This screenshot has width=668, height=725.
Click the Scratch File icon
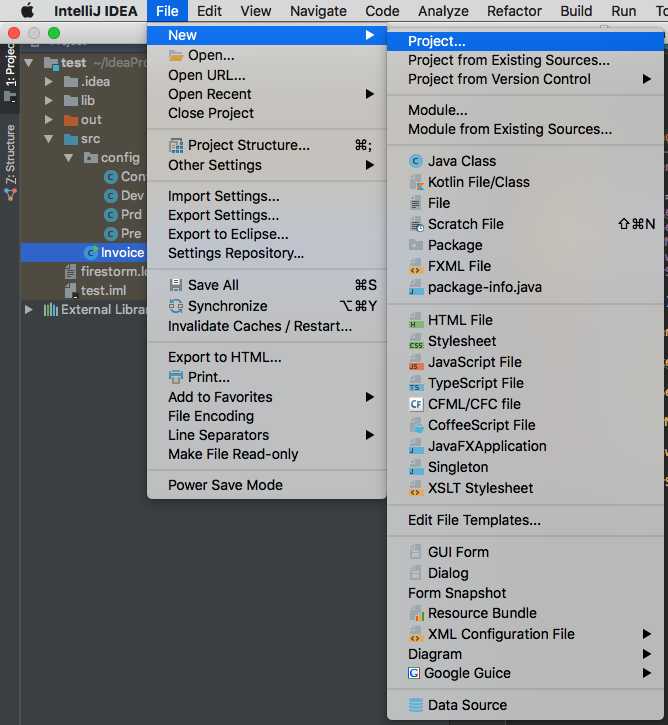[x=416, y=224]
